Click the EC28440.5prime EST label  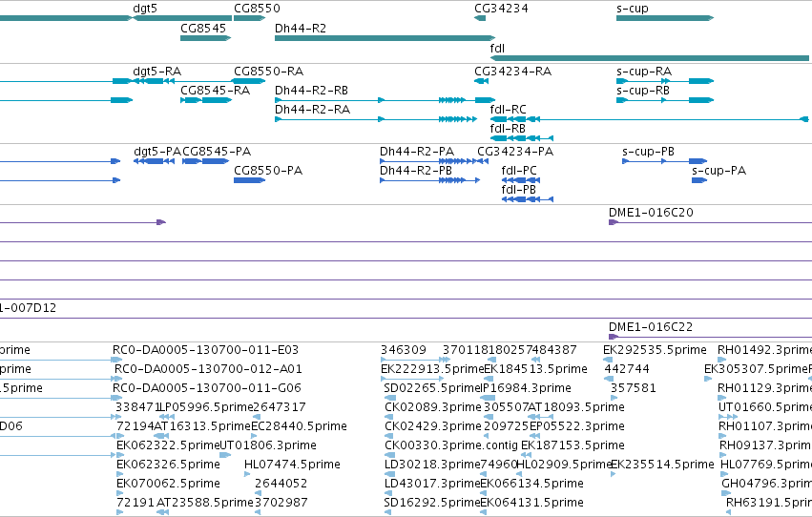coord(299,426)
